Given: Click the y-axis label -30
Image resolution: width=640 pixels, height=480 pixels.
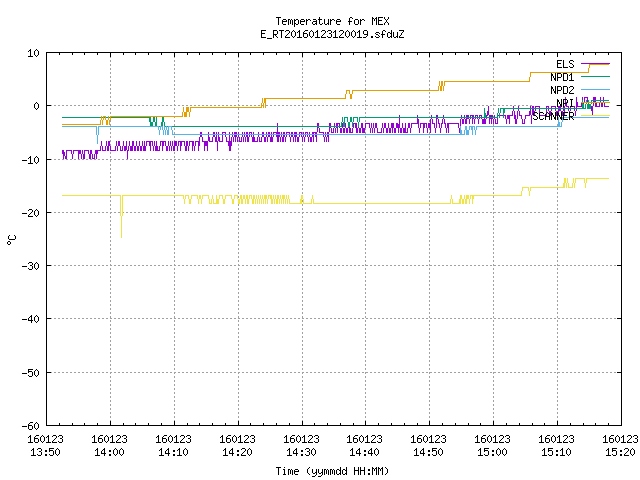Looking at the screenshot, I should 30,266.
